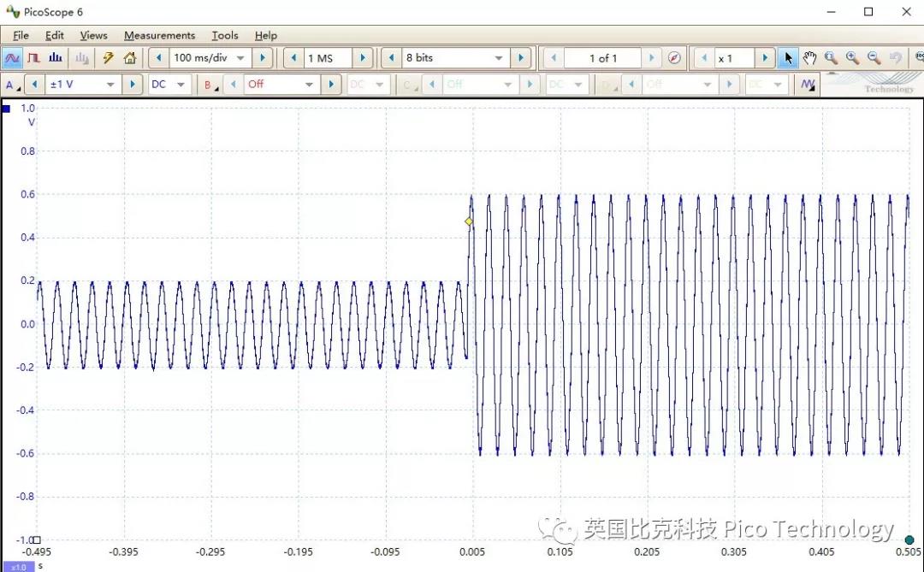
Task: Open the 100 ms/div timebase dropdown
Action: click(240, 57)
